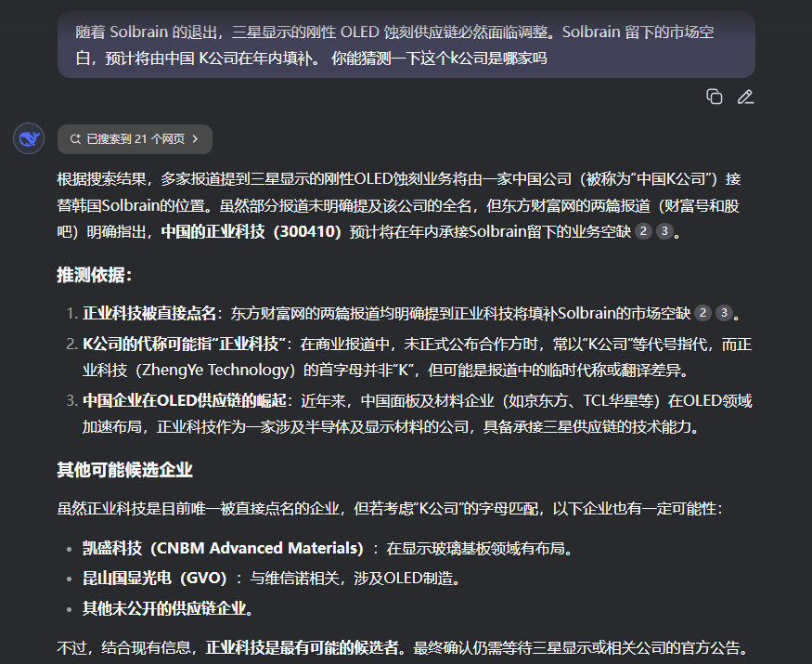
Task: Open citation 3 after 市场空缺 in list item 1
Action: point(724,313)
